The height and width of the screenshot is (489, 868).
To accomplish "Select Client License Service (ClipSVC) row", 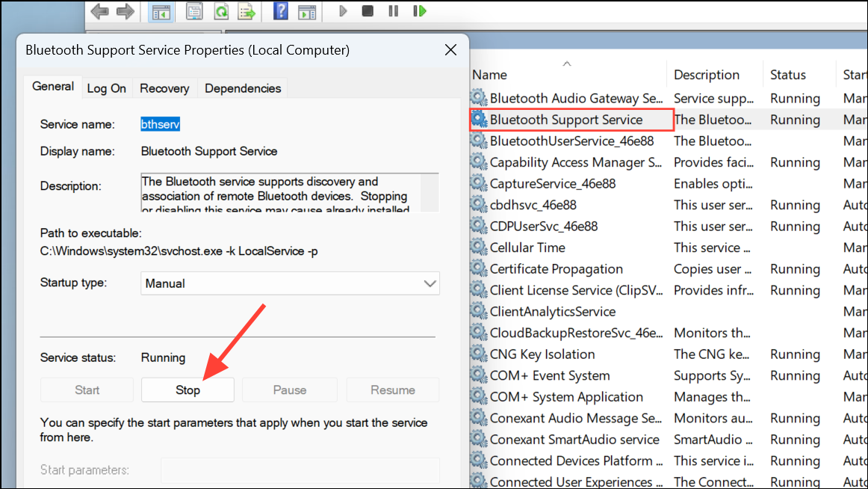I will tap(576, 290).
